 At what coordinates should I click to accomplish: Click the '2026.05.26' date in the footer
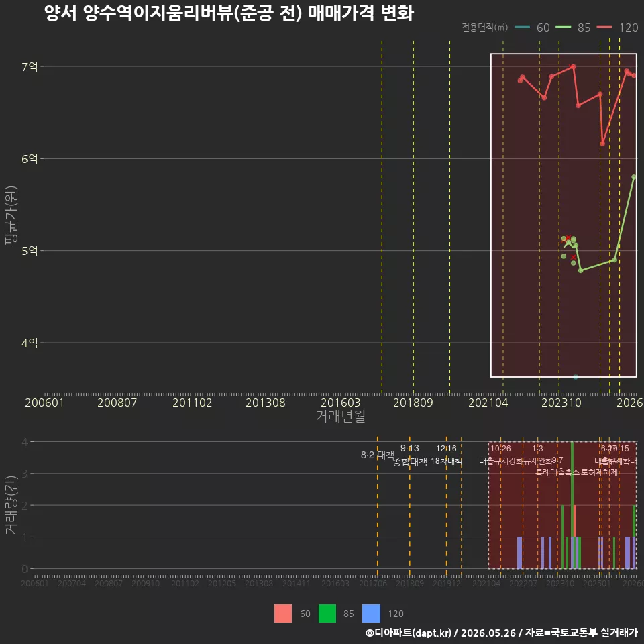[x=488, y=633]
